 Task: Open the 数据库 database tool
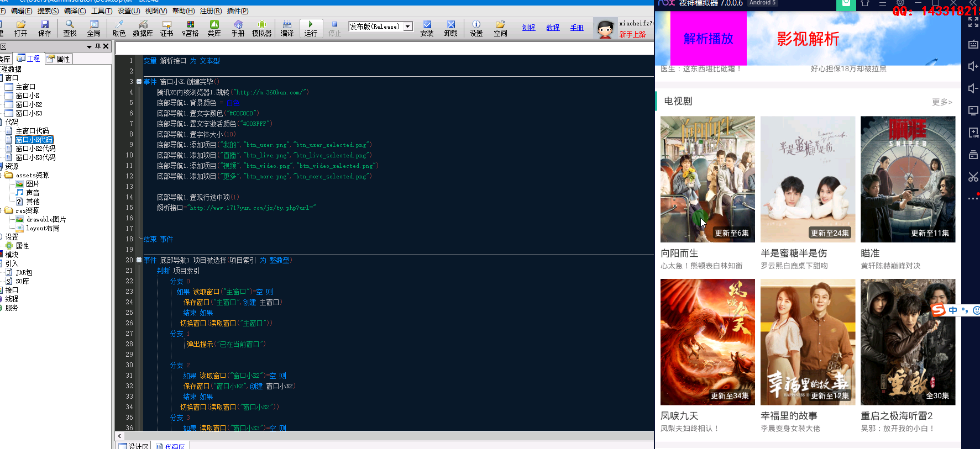143,28
